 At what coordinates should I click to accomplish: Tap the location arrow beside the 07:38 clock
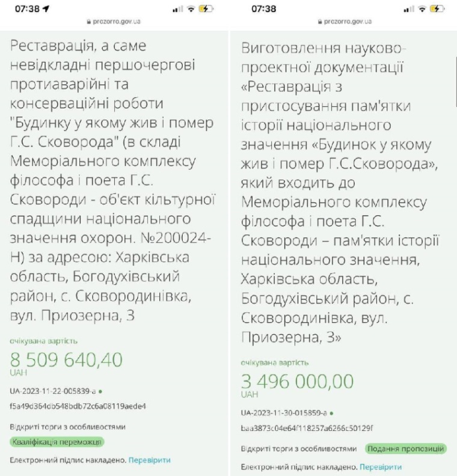point(45,10)
